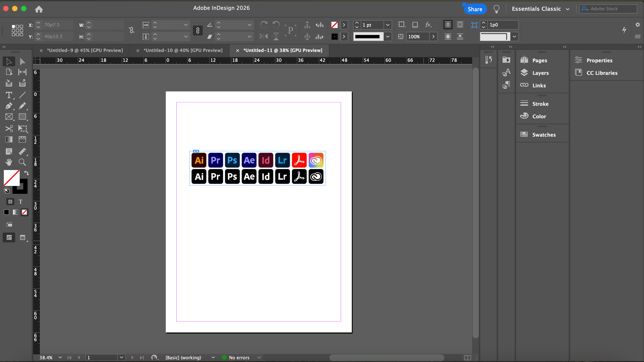This screenshot has width=644, height=362.
Task: Pick the Rectangle Frame tool
Action: click(9, 117)
